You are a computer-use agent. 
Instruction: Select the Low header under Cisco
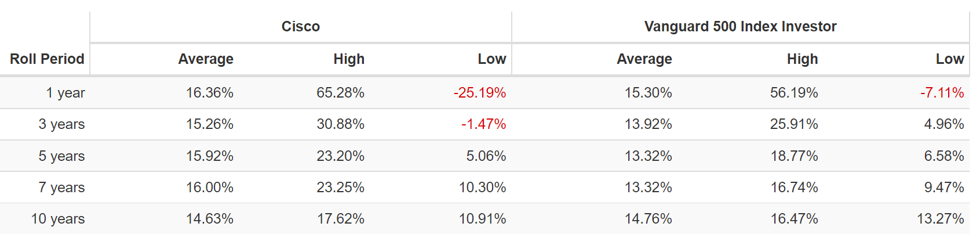(491, 59)
